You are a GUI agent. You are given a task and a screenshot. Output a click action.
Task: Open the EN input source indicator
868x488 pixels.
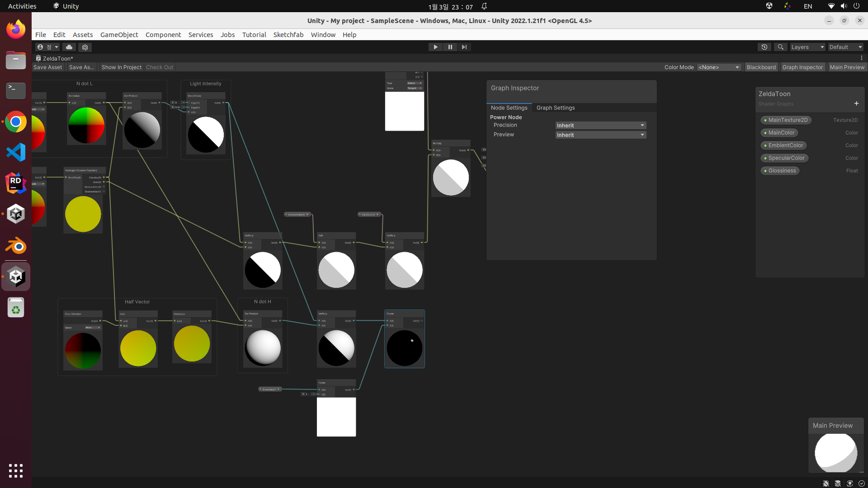(x=808, y=6)
